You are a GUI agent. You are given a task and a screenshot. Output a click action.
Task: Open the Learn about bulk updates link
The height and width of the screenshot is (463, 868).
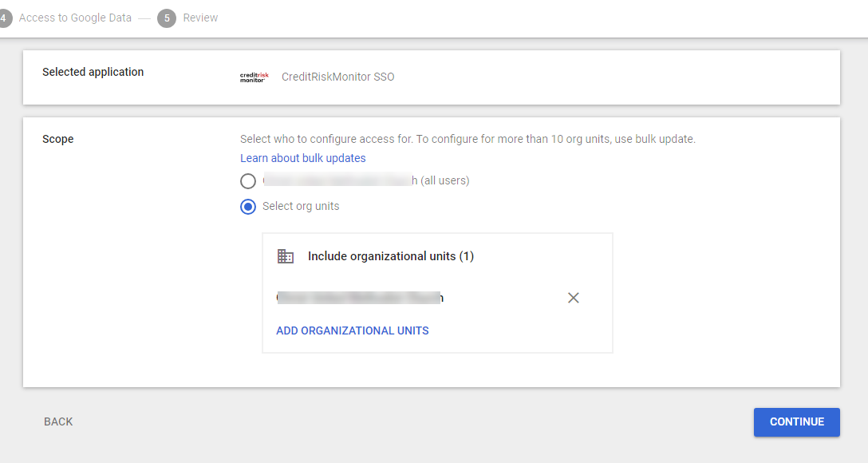point(303,158)
